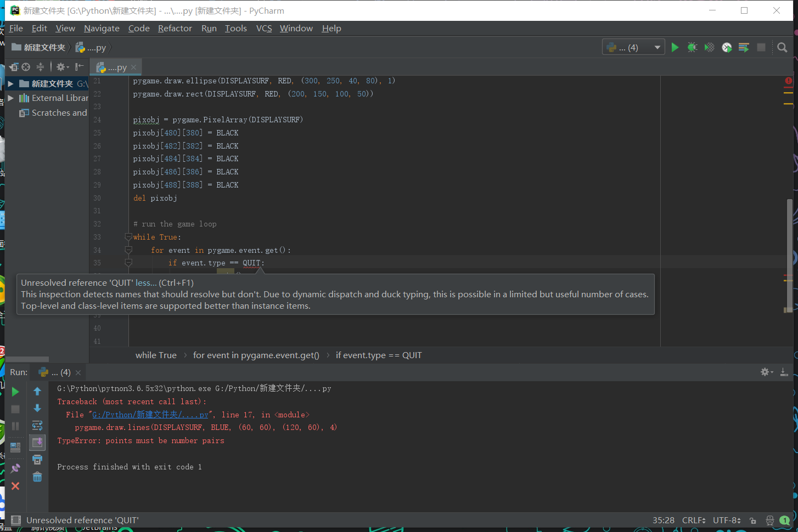Hide the Project tool window panel

(x=80, y=67)
